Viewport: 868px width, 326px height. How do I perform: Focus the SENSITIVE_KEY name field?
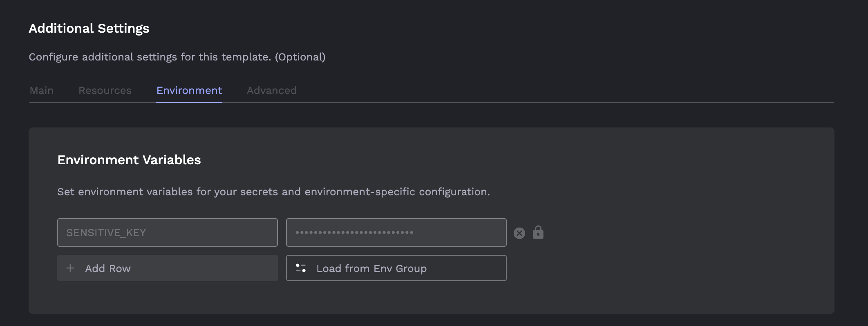pyautogui.click(x=168, y=232)
